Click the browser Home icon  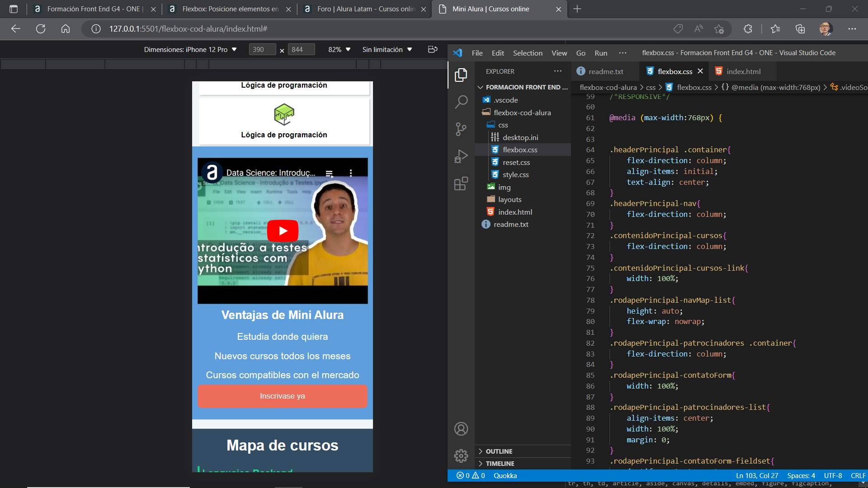point(66,29)
